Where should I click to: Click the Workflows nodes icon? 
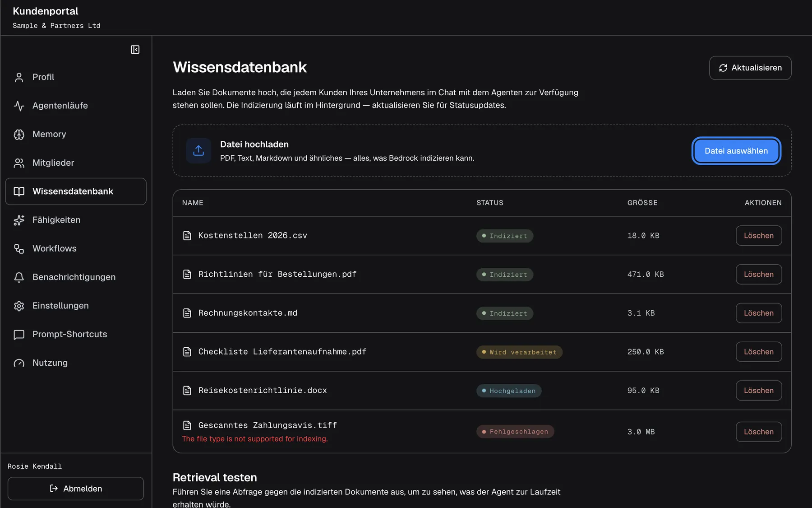pos(19,249)
